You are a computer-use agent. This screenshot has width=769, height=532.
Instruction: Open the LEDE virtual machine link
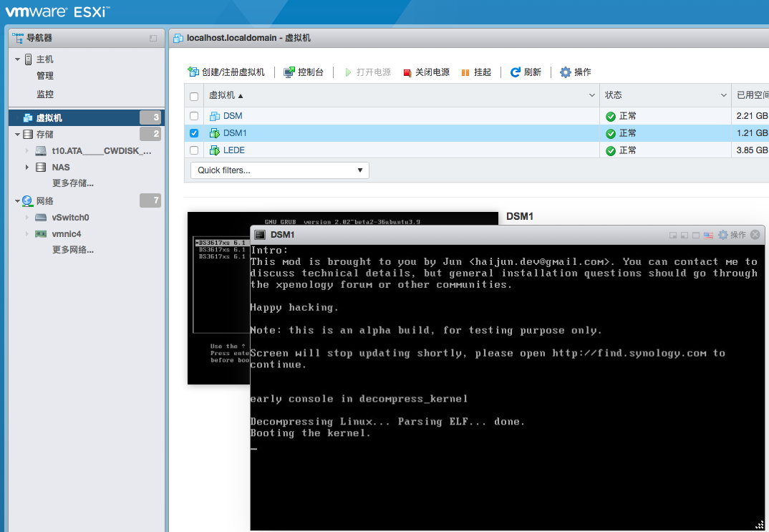pyautogui.click(x=234, y=150)
